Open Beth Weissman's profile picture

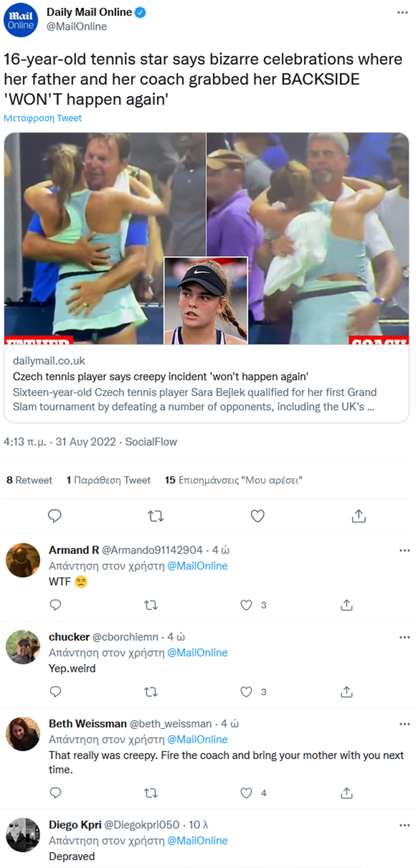23,734
